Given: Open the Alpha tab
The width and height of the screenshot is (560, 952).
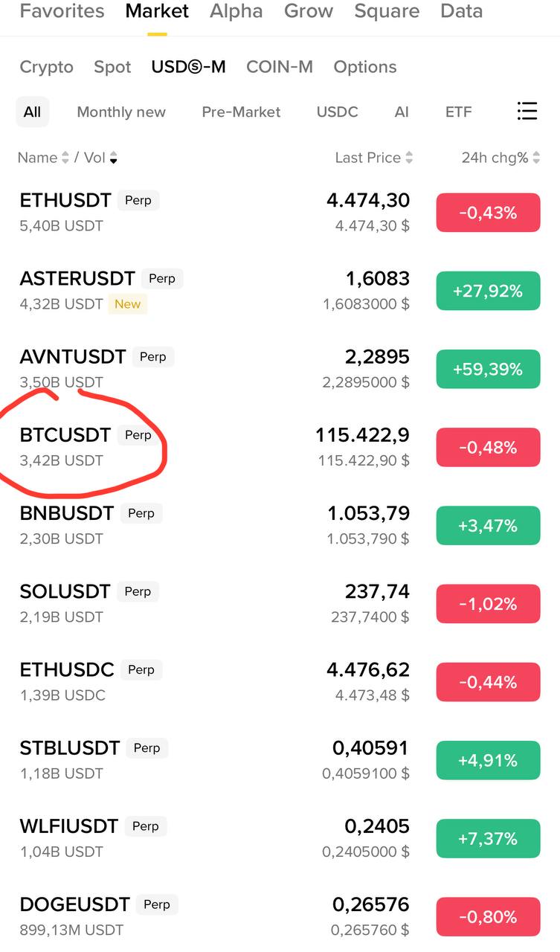Looking at the screenshot, I should tap(236, 11).
